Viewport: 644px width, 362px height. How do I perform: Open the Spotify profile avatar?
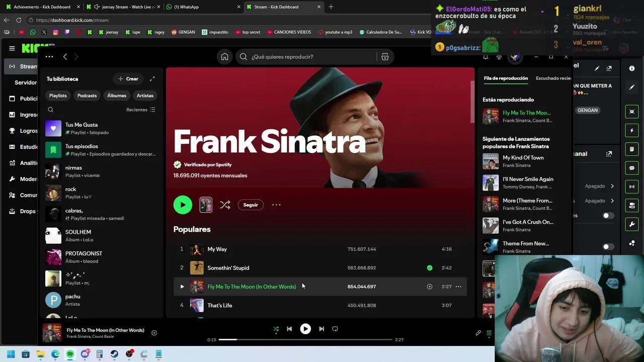(515, 57)
